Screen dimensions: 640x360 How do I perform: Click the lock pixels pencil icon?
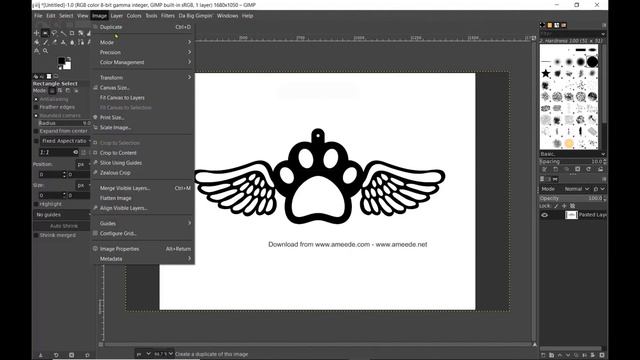tap(556, 206)
